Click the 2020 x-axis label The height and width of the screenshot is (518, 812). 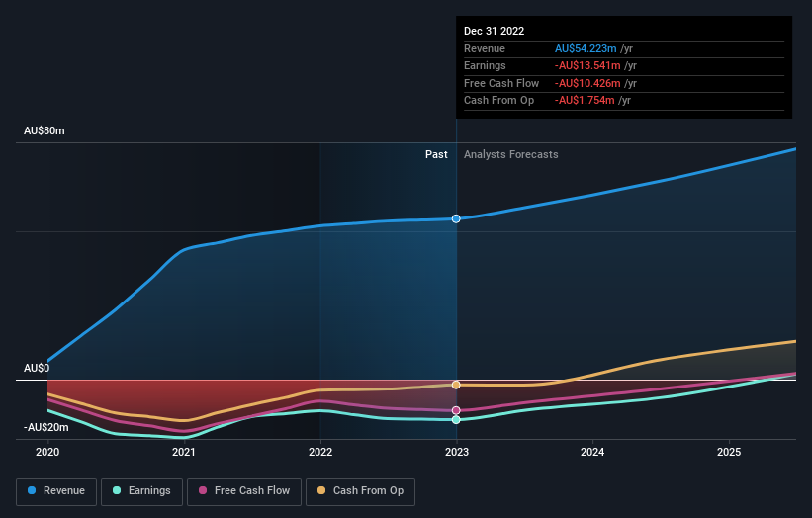coord(47,452)
